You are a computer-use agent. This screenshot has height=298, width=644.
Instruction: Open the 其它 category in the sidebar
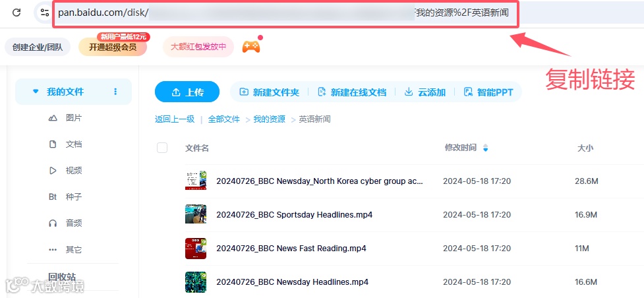[x=74, y=249]
